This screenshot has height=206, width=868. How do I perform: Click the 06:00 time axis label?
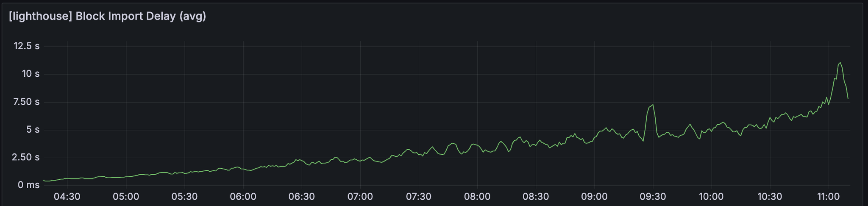pos(243,197)
